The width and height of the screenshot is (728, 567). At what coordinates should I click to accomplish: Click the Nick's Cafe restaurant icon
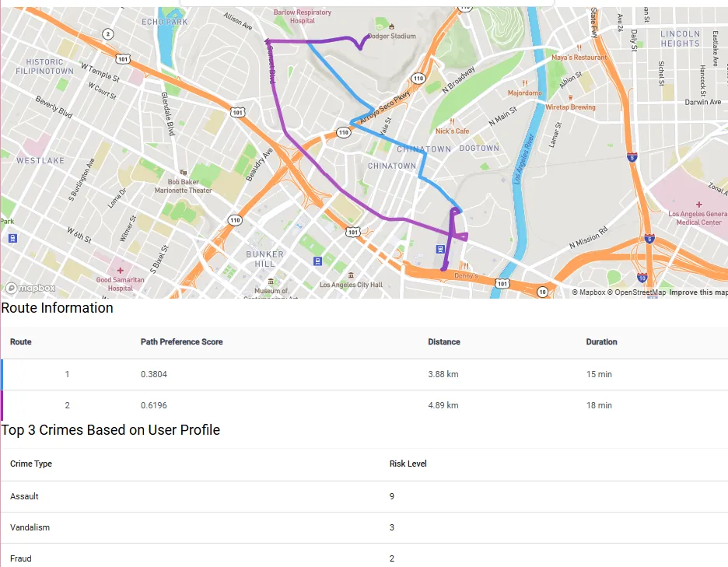[x=452, y=121]
